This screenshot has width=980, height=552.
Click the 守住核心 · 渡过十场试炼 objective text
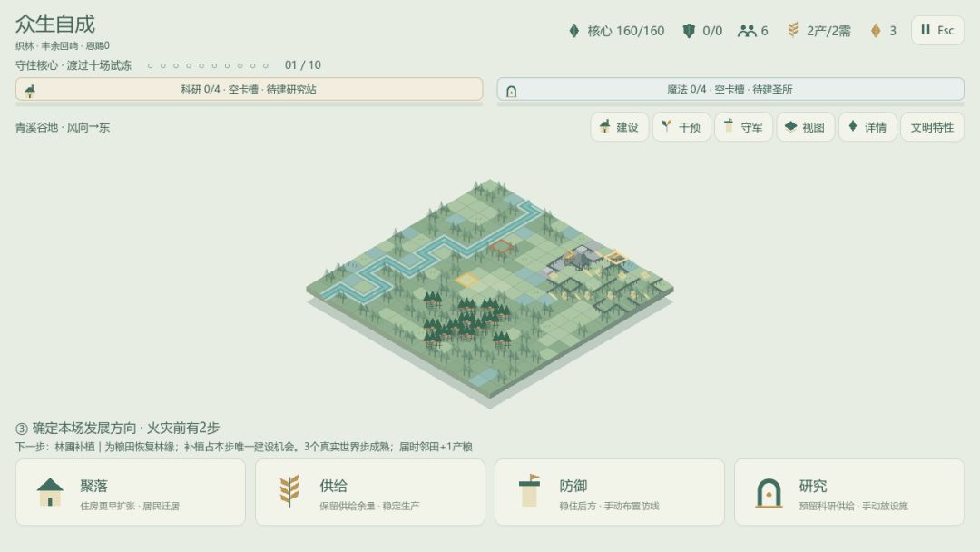[73, 65]
